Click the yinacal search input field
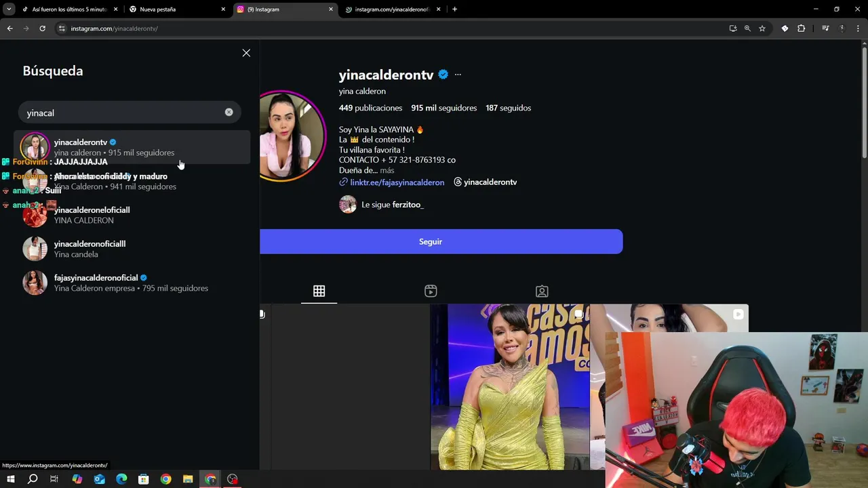The height and width of the screenshot is (488, 868). pyautogui.click(x=129, y=113)
